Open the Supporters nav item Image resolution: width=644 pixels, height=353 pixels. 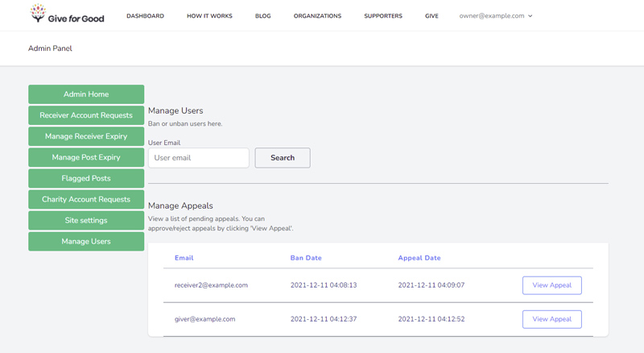click(x=383, y=15)
